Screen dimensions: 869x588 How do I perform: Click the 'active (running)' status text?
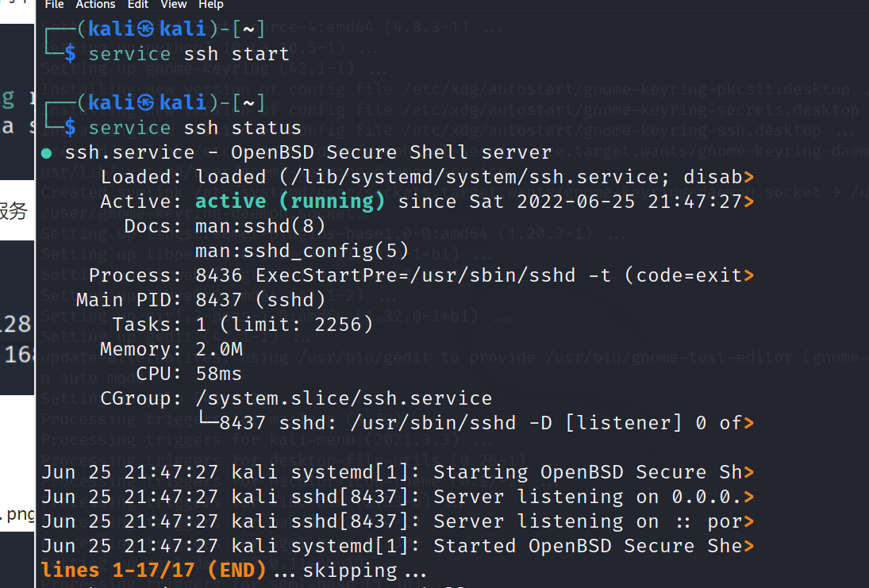290,202
